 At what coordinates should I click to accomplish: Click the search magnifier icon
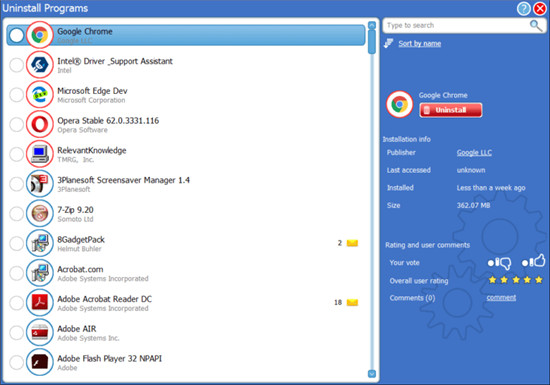(x=536, y=25)
